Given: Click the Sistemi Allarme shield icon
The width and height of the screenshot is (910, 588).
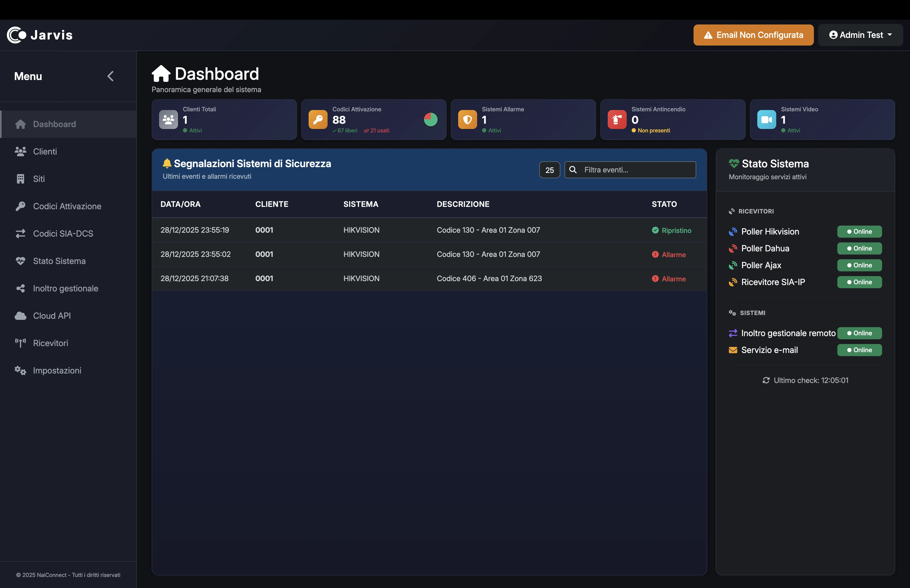Looking at the screenshot, I should 467,119.
